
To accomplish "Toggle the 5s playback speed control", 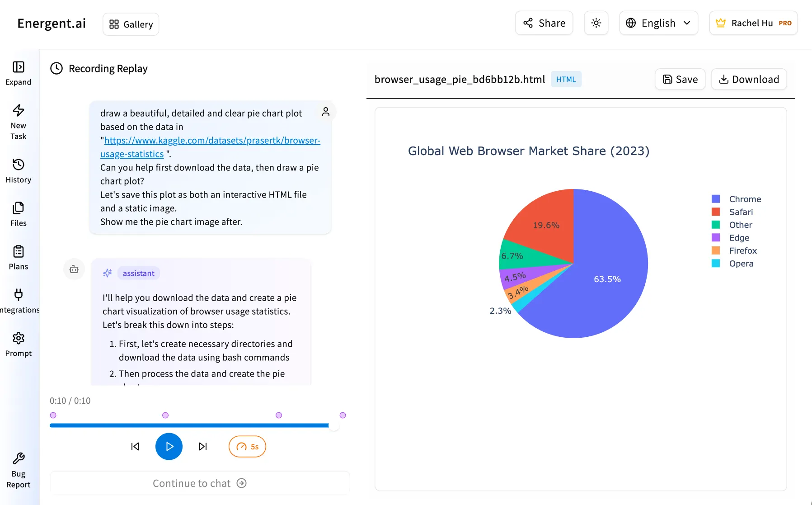I will coord(247,446).
